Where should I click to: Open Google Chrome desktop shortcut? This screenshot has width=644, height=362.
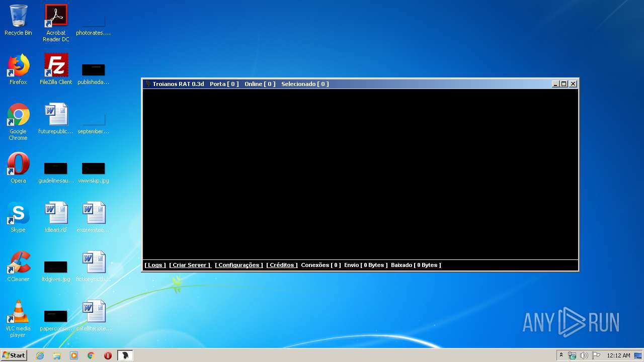click(x=18, y=122)
